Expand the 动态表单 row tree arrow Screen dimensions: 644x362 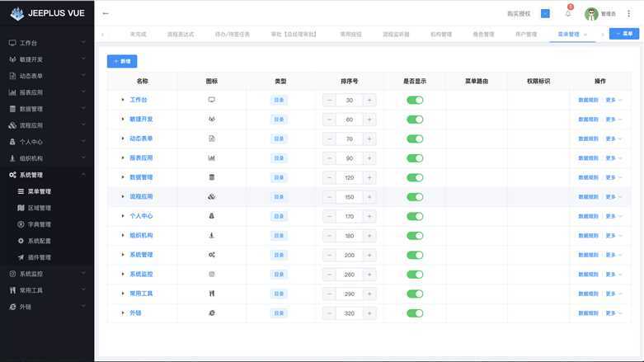click(122, 139)
